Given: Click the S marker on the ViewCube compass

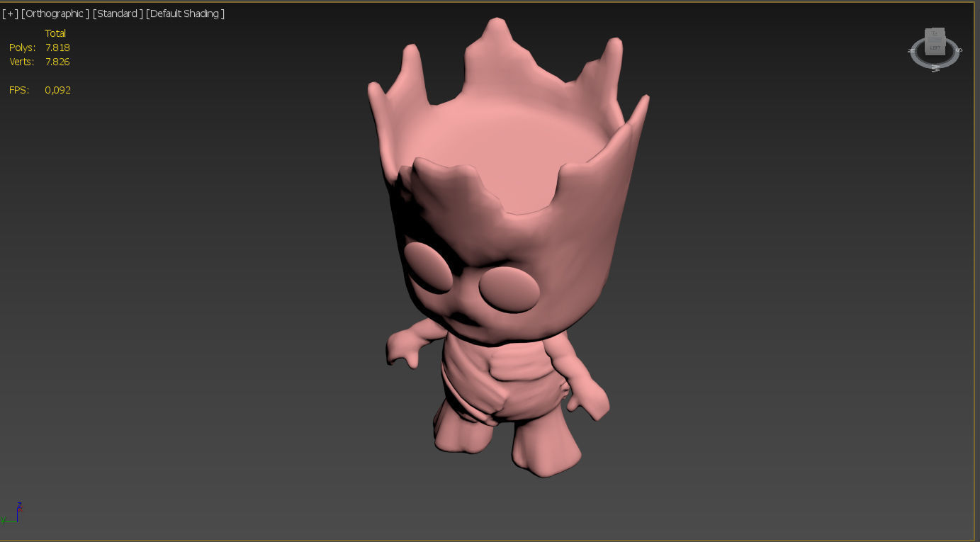Looking at the screenshot, I should 959,50.
